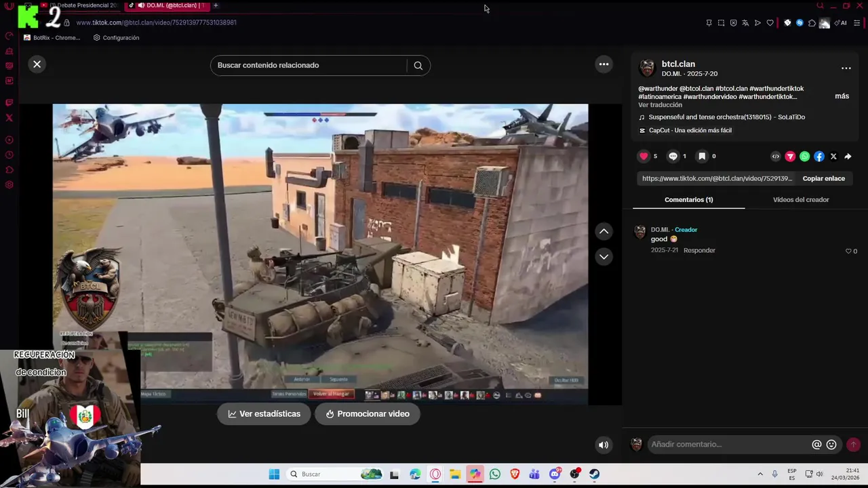This screenshot has height=488, width=868.
Task: Click the search magnifier icon in TikTok
Action: pyautogui.click(x=418, y=66)
